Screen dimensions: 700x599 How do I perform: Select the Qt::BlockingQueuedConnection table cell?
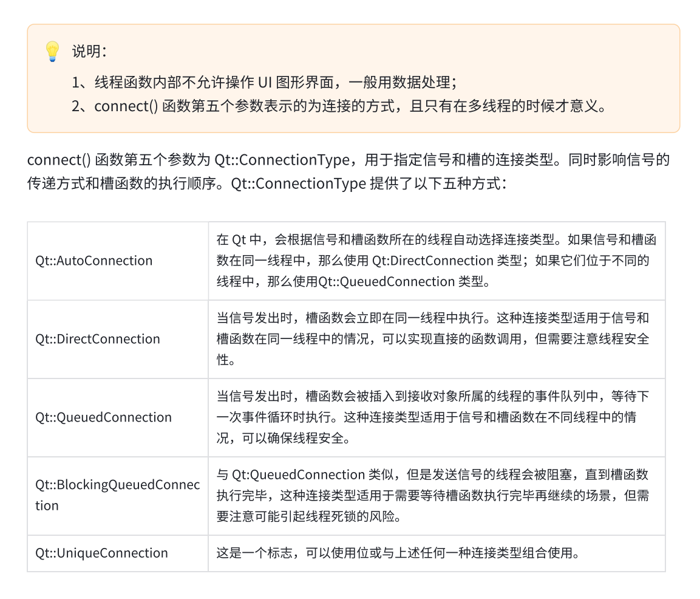click(x=118, y=495)
